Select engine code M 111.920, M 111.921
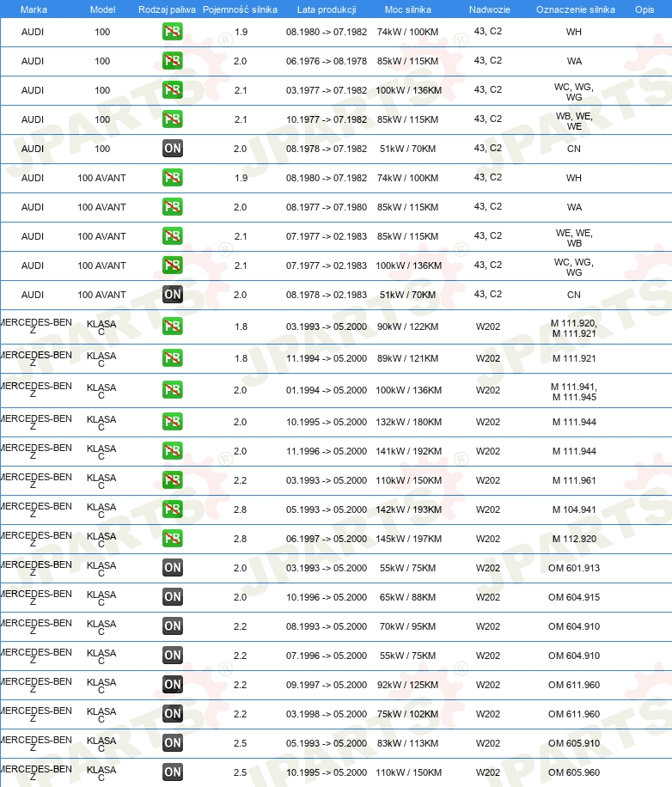672x787 pixels. (x=574, y=328)
